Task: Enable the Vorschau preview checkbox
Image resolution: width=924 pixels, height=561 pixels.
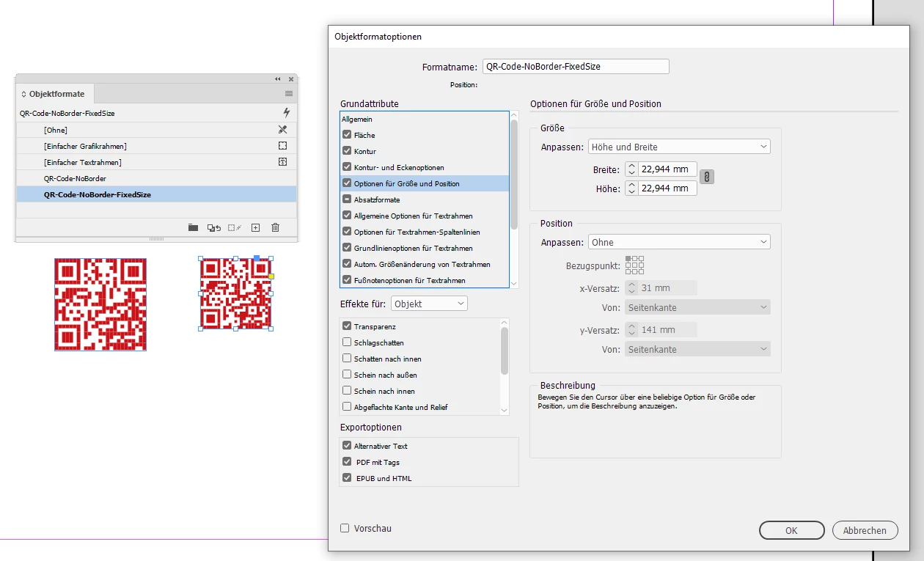Action: [345, 528]
